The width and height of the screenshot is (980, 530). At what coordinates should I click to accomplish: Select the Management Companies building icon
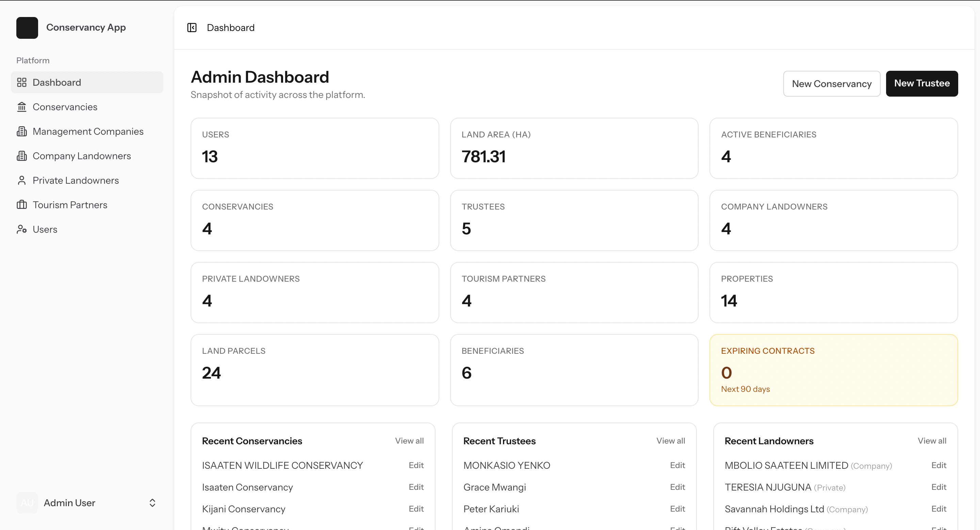click(22, 131)
